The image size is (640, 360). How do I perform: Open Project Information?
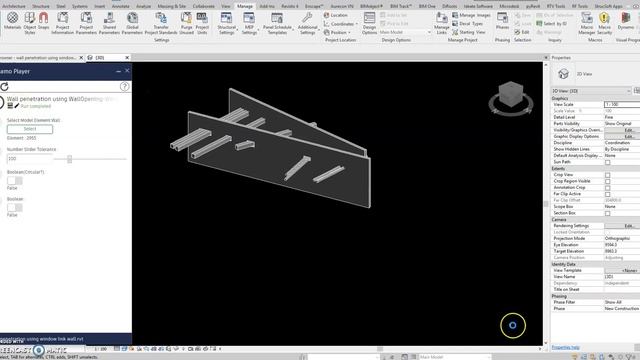pos(62,22)
